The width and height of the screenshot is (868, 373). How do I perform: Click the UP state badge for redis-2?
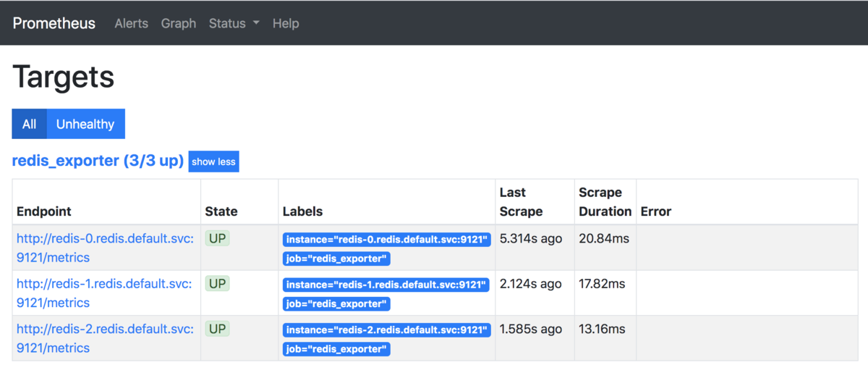[217, 329]
